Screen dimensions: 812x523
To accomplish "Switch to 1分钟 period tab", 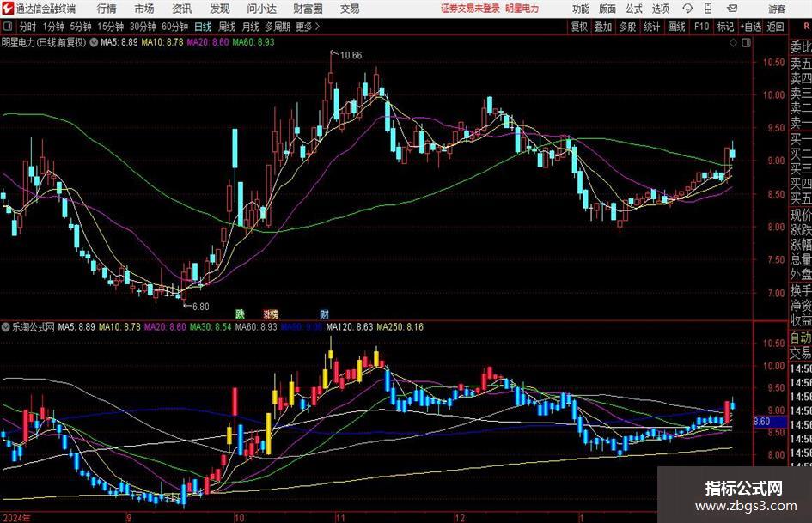I will point(53,27).
